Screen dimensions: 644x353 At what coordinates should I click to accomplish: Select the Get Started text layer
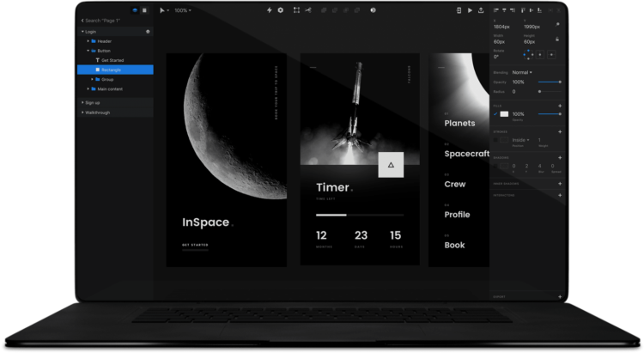pos(112,60)
